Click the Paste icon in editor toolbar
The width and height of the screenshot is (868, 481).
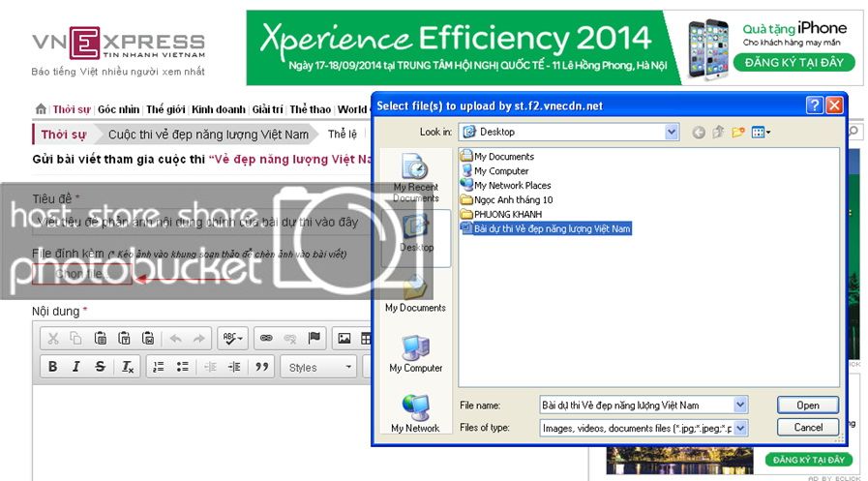101,338
